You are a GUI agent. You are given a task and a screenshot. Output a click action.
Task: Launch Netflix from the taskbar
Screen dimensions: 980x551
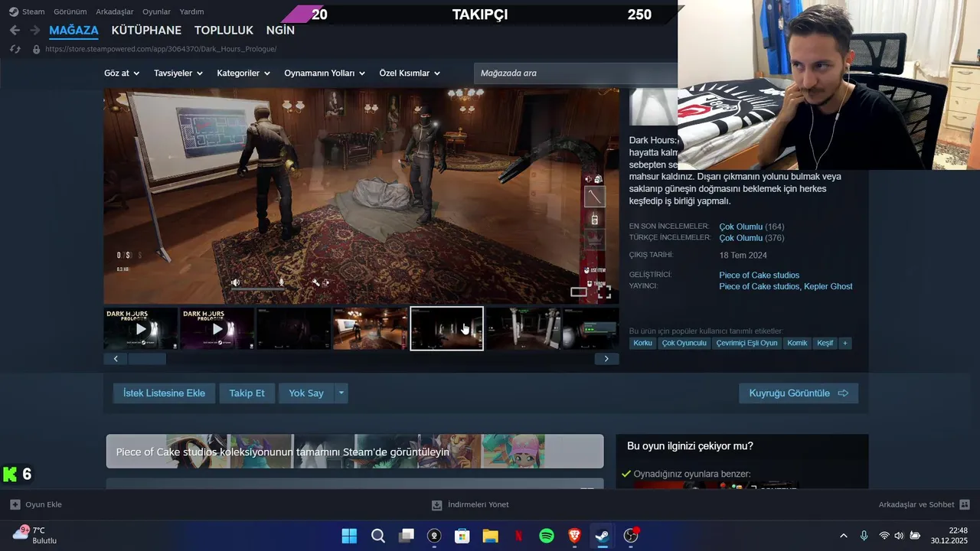[518, 536]
